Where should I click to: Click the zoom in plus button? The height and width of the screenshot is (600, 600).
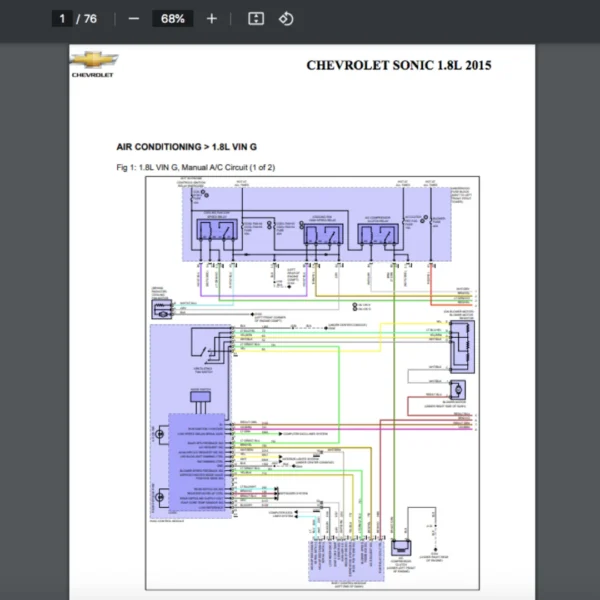click(211, 19)
